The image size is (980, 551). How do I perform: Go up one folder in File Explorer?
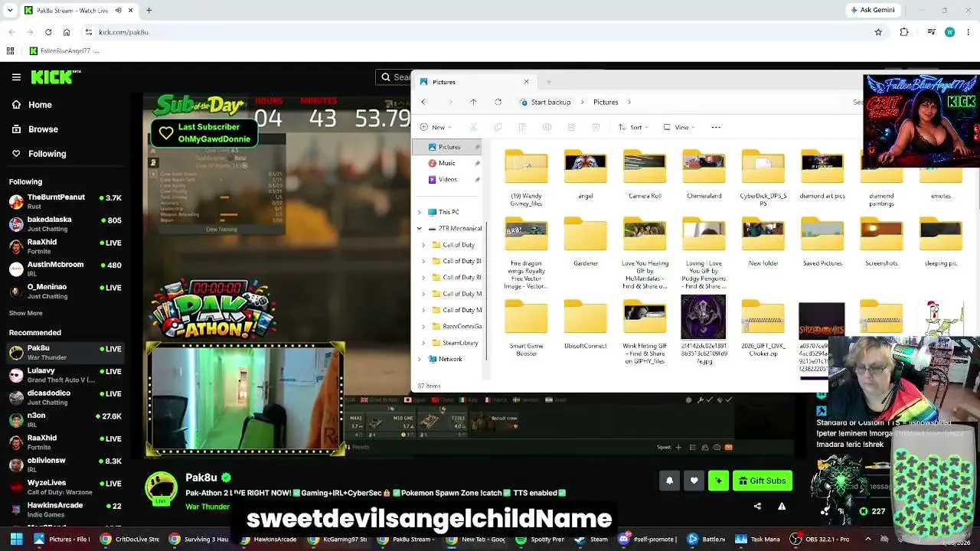pos(473,102)
